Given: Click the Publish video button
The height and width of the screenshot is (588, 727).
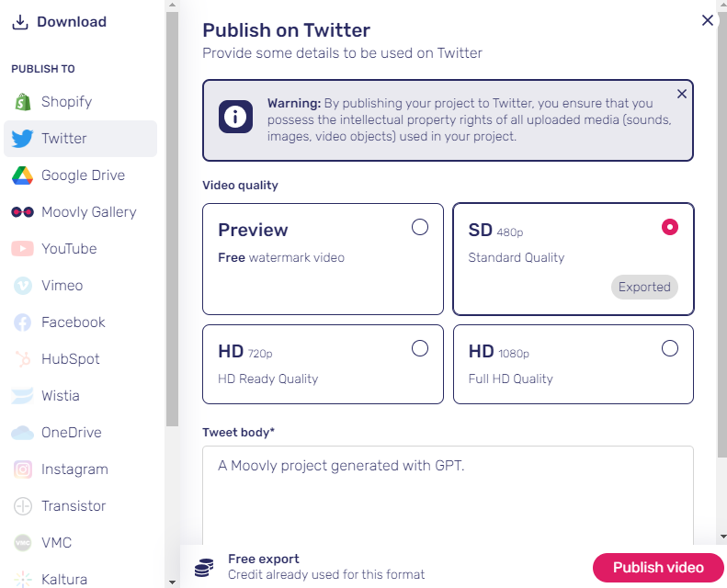Looking at the screenshot, I should [658, 568].
